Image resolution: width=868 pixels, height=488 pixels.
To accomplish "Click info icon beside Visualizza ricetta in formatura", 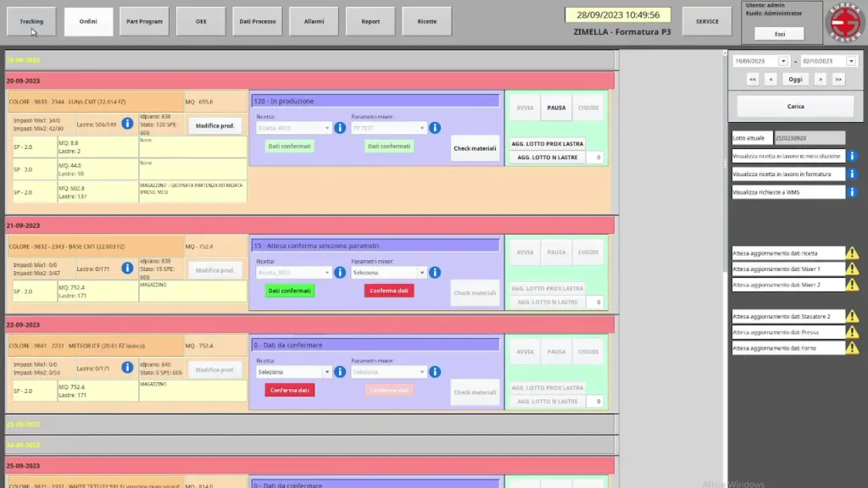I will tap(853, 174).
